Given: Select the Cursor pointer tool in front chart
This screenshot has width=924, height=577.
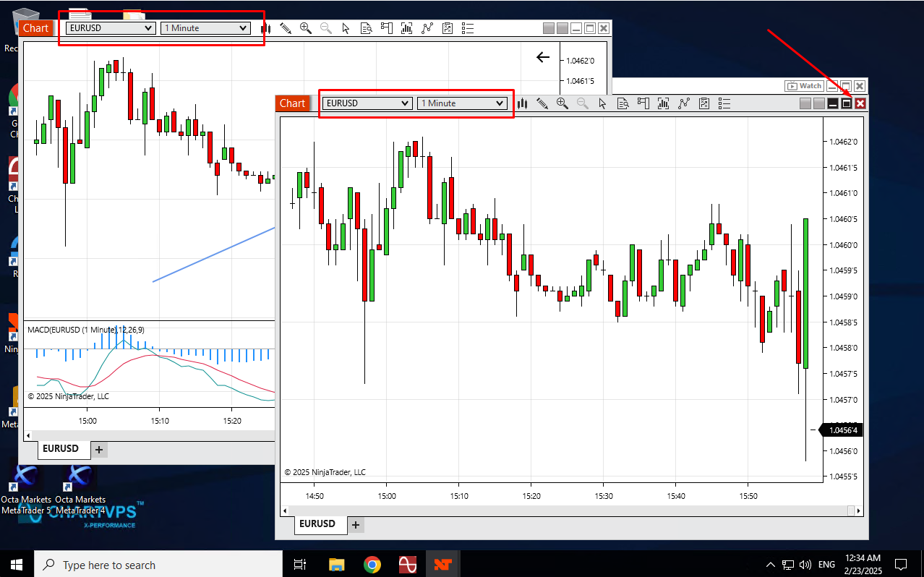Looking at the screenshot, I should [x=602, y=103].
